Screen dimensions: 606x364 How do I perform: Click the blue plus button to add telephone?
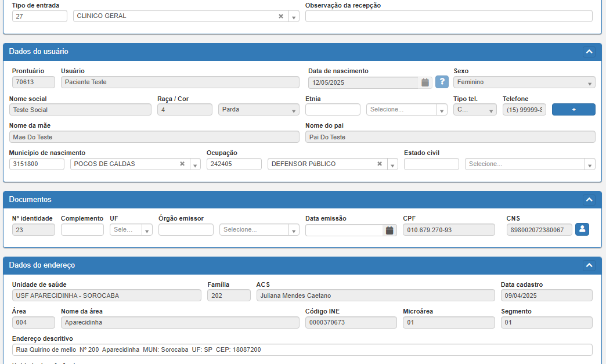coord(573,110)
